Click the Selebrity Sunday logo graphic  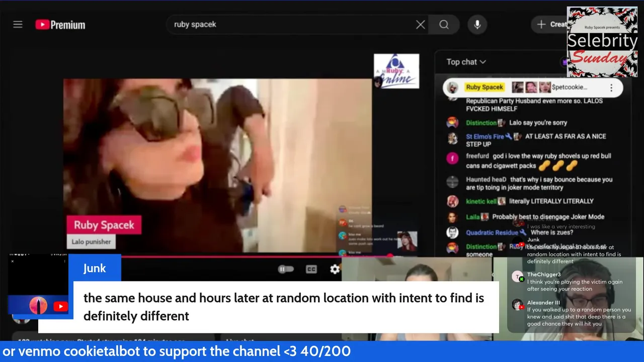[602, 42]
